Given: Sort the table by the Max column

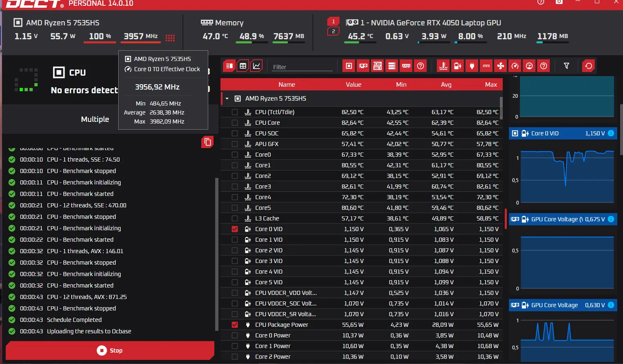Looking at the screenshot, I should point(491,85).
